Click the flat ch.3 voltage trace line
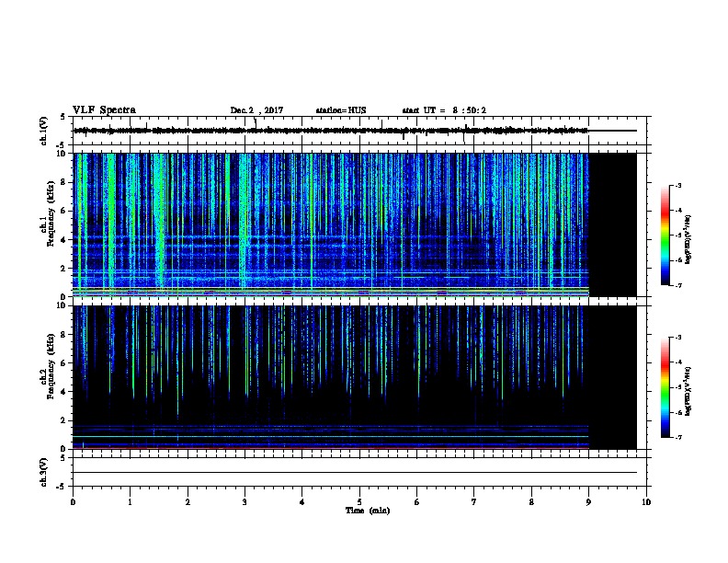Screen dimensions: 728x563 pos(355,473)
